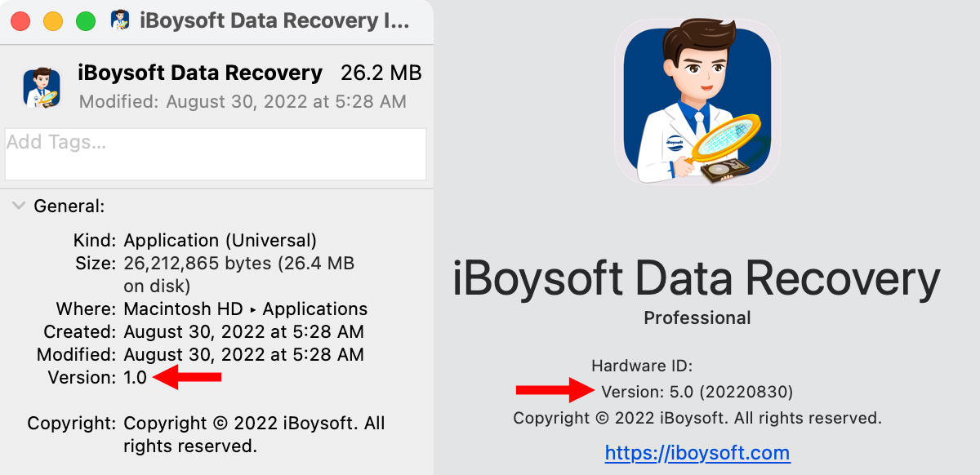Select the 26,212,865 bytes size value
980x475 pixels.
pos(238,264)
